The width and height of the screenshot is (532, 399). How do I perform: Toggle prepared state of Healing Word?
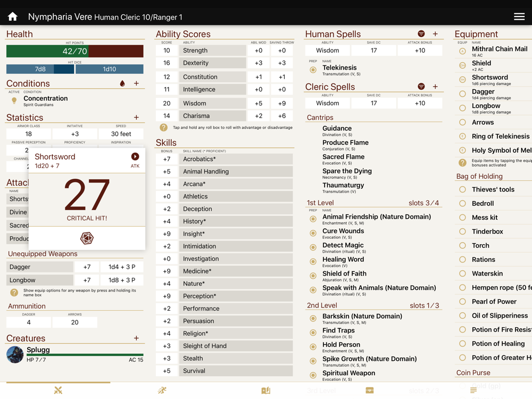313,262
